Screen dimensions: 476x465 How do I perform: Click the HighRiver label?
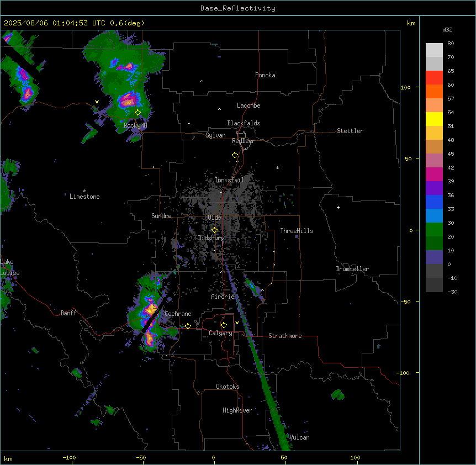click(237, 410)
